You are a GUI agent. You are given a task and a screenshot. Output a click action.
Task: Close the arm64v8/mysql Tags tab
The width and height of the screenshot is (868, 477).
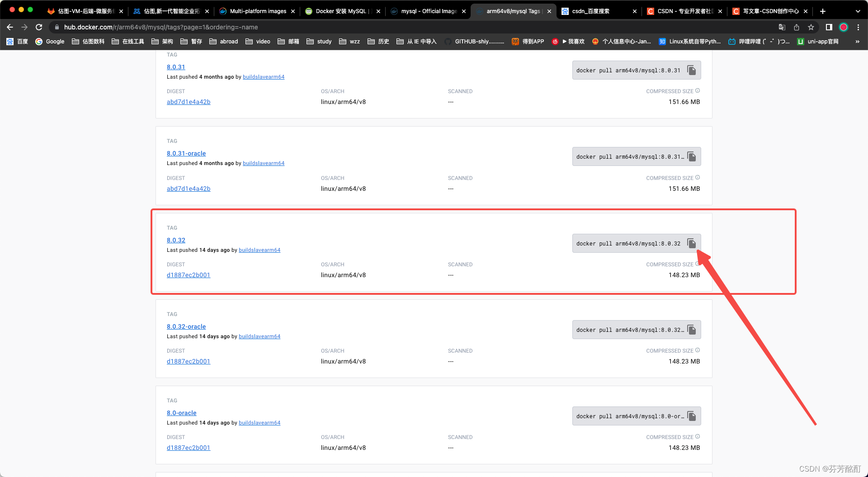(549, 11)
